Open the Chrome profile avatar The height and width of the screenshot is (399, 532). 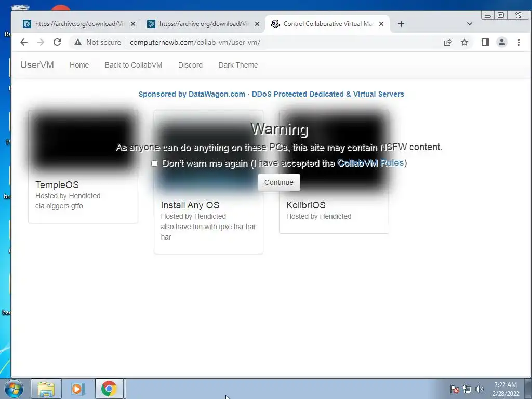pos(502,42)
